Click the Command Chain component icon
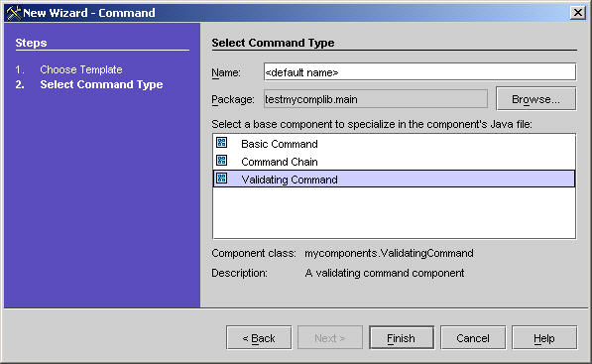Image resolution: width=592 pixels, height=364 pixels. 221,161
